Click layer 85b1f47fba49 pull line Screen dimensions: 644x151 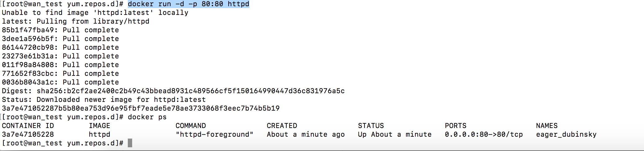(60, 30)
